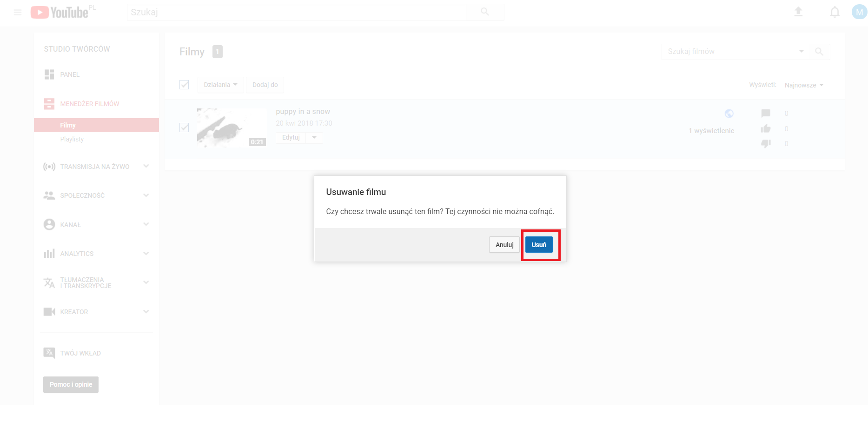Open the puppy in a snow thumbnail
The height and width of the screenshot is (423, 868).
click(232, 128)
